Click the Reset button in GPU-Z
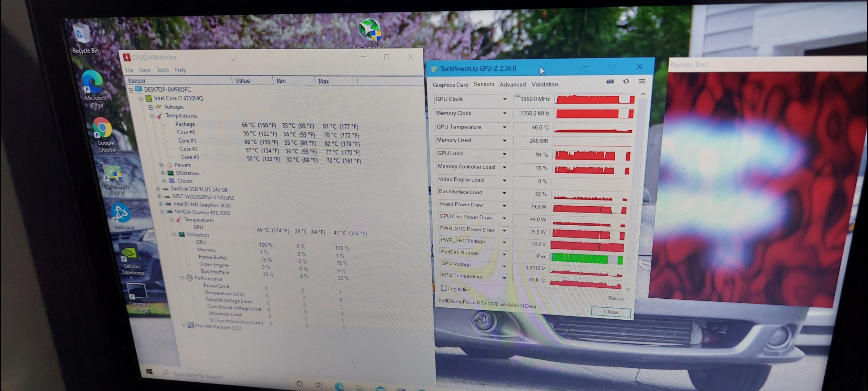 click(x=616, y=298)
